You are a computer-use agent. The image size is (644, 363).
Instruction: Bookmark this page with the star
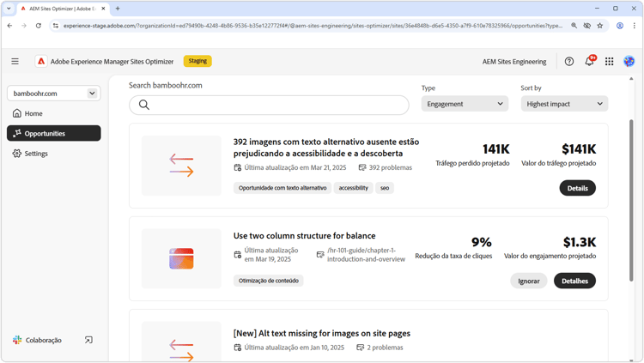click(599, 26)
